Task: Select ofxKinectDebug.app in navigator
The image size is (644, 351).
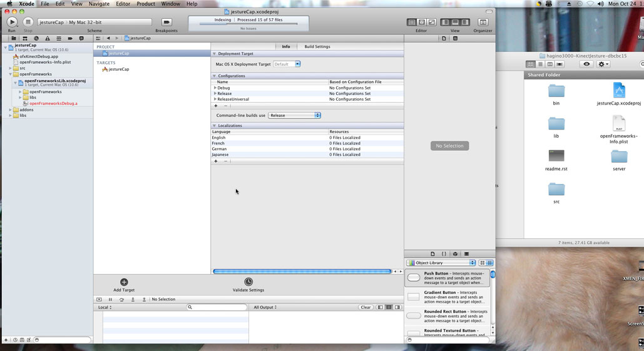Action: coord(39,57)
